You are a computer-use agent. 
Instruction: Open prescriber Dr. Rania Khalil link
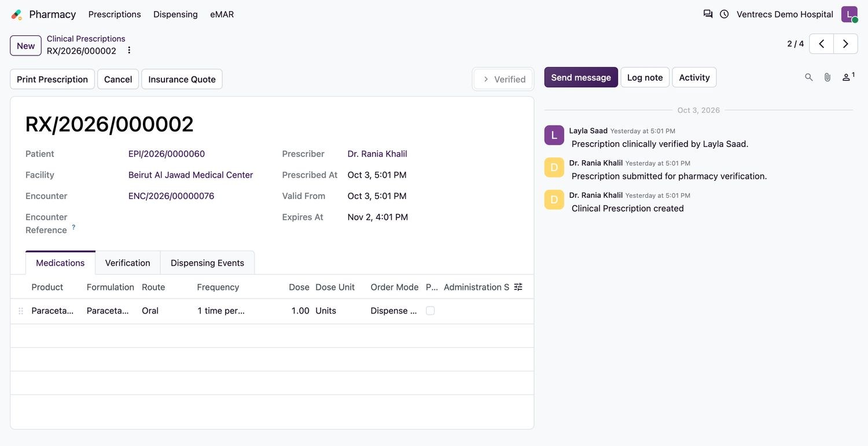(377, 154)
